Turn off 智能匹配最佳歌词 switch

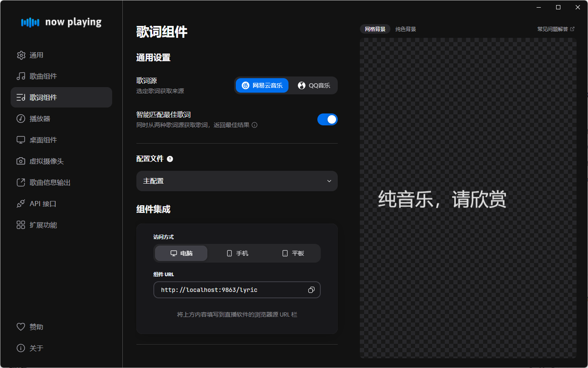327,119
